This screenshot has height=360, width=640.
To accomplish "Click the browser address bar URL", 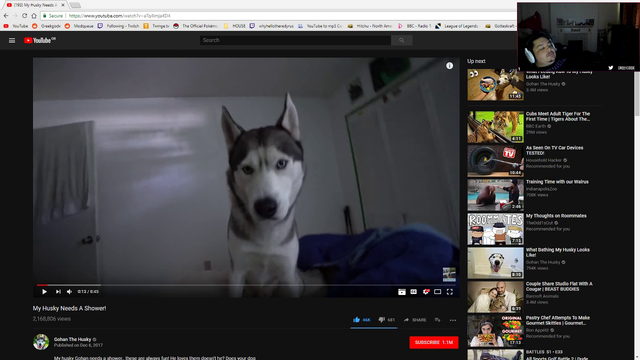I will click(119, 16).
